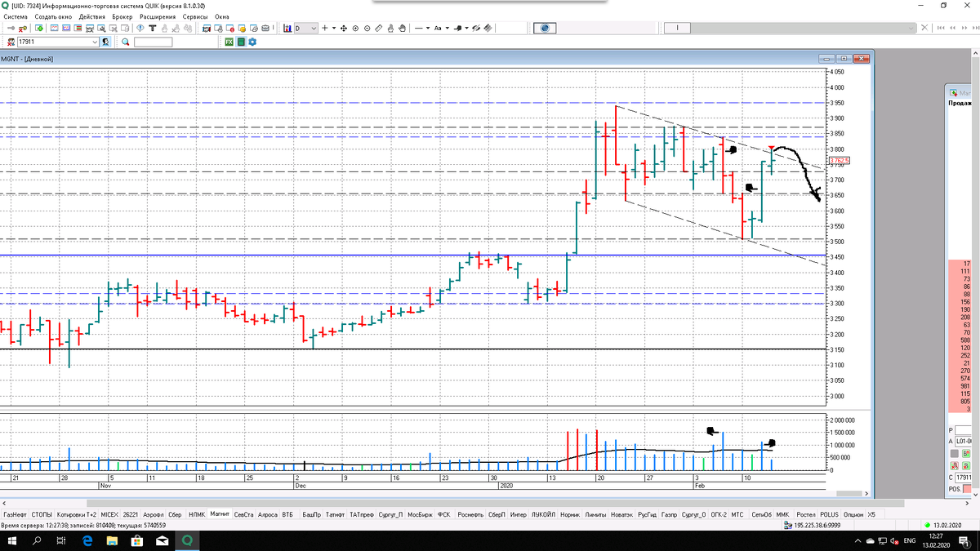Open the Расширения menu
This screenshot has height=551, width=980.
[x=156, y=16]
